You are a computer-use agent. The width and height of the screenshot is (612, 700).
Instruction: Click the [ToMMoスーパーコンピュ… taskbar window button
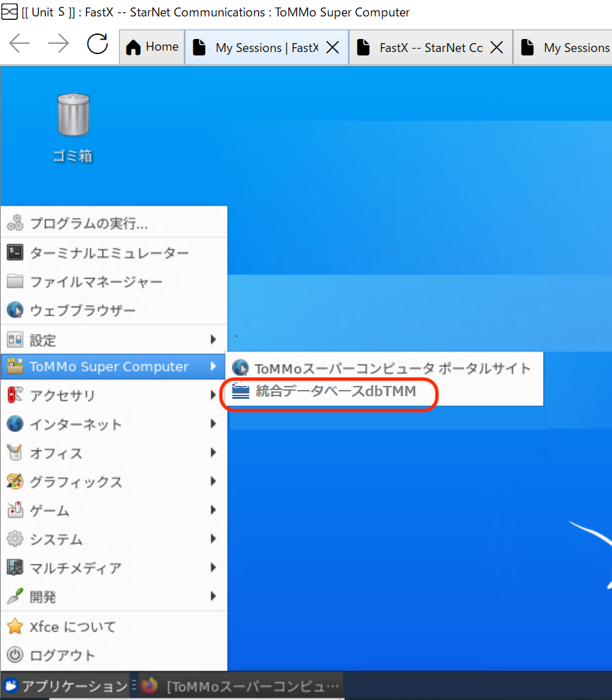click(x=241, y=685)
